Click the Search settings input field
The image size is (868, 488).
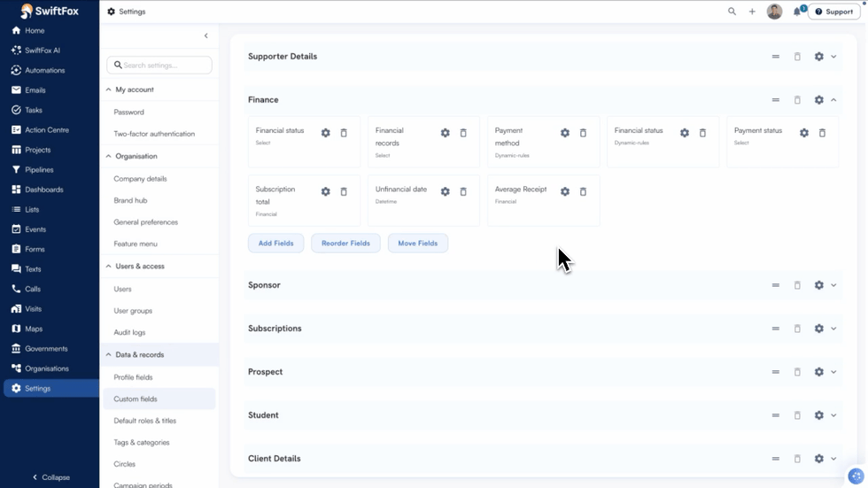click(159, 66)
